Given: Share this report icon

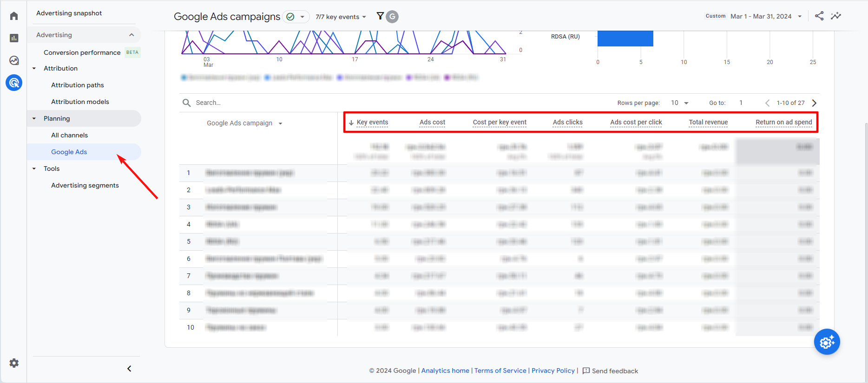Looking at the screenshot, I should (x=819, y=16).
